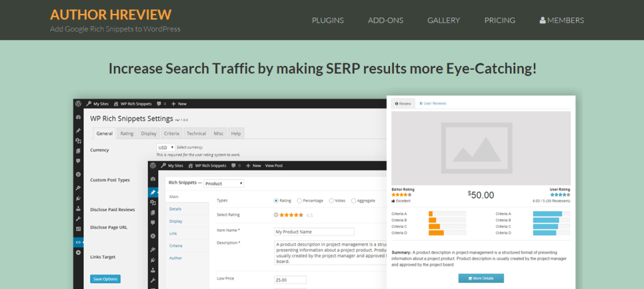The width and height of the screenshot is (644, 289).
Task: Open Criteria tab in WP Rich Snippets Settings
Action: click(171, 133)
